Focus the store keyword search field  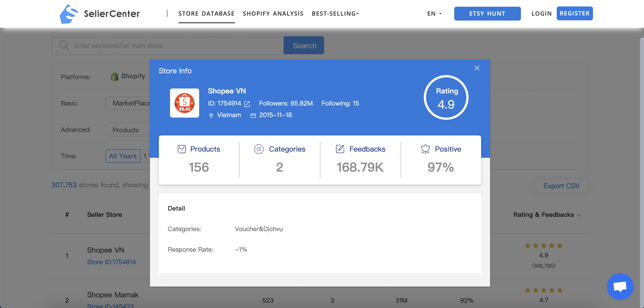tap(168, 45)
